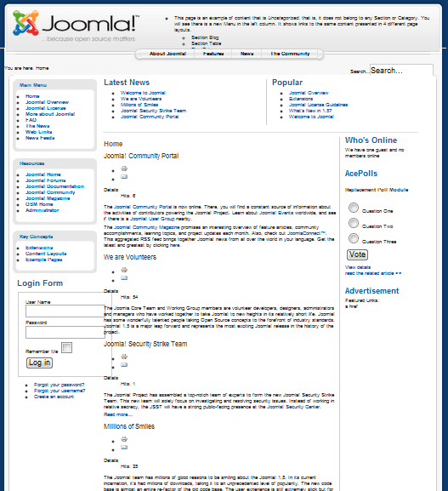Open Joomla! Home in Resources
Viewport: 448px width, 491px height.
43,174
